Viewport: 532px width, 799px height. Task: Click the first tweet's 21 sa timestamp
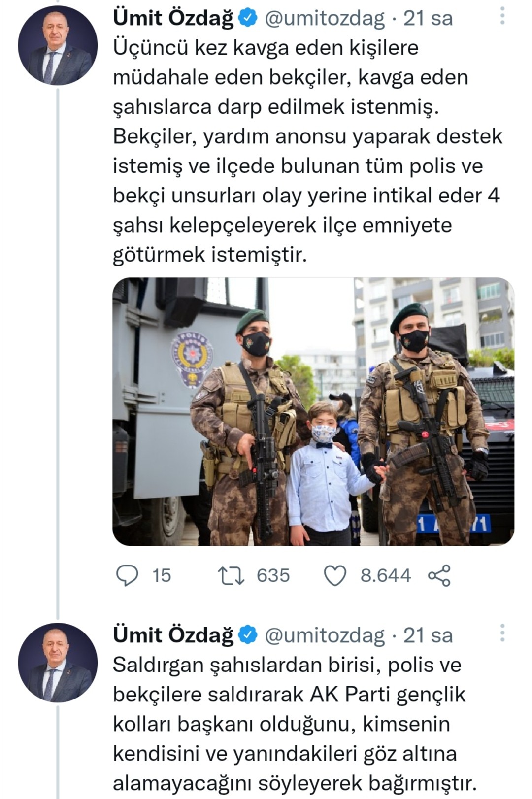428,18
